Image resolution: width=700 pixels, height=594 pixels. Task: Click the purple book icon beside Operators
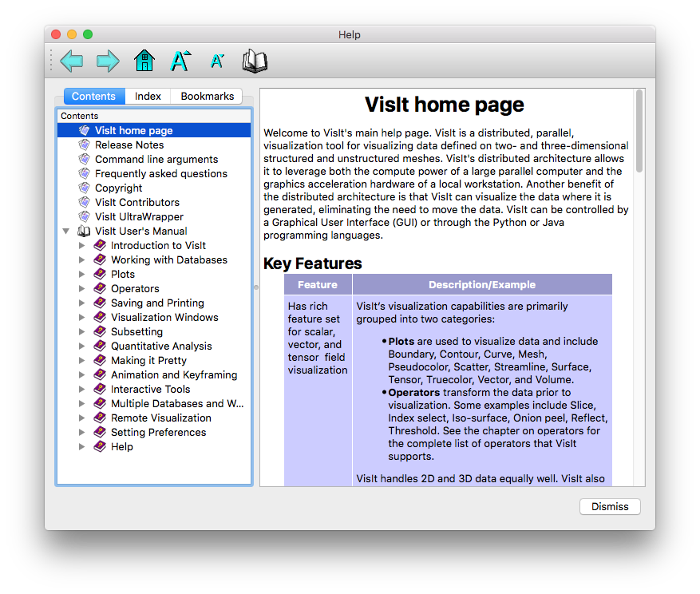pyautogui.click(x=100, y=288)
